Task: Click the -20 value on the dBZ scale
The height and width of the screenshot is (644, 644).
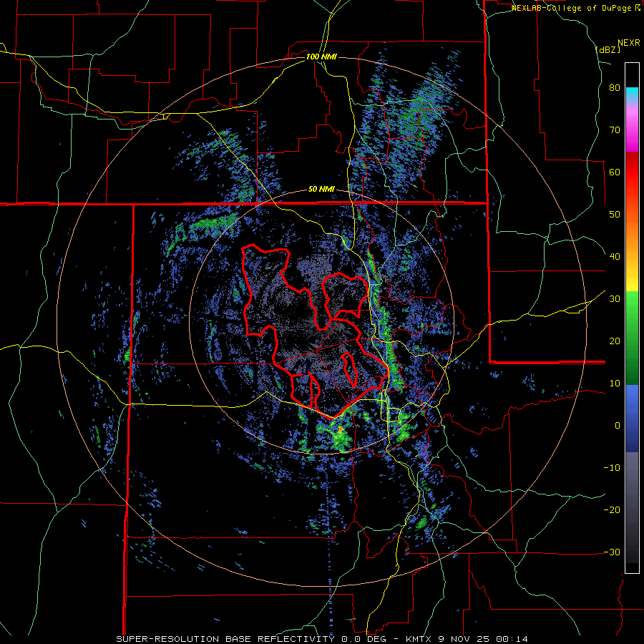Action: [x=612, y=510]
